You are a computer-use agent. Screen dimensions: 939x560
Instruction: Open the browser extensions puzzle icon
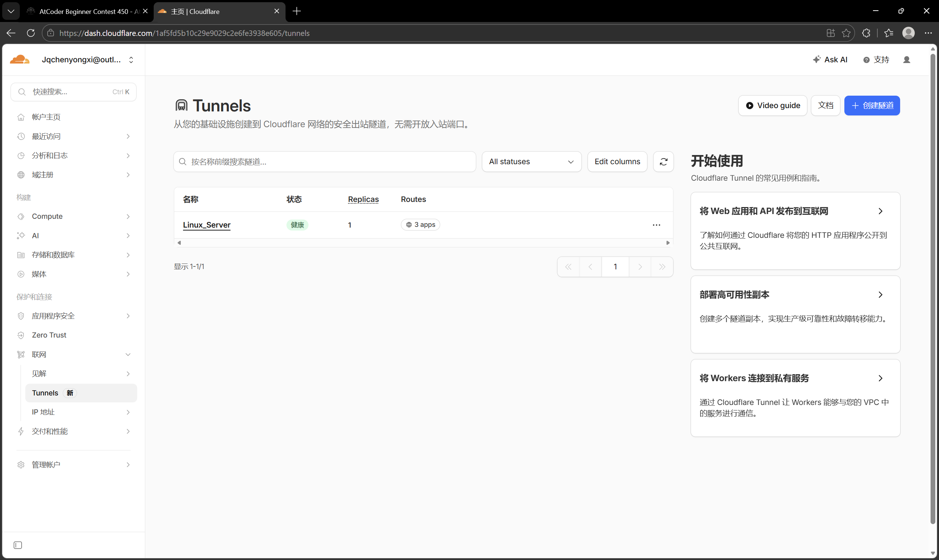(x=866, y=33)
